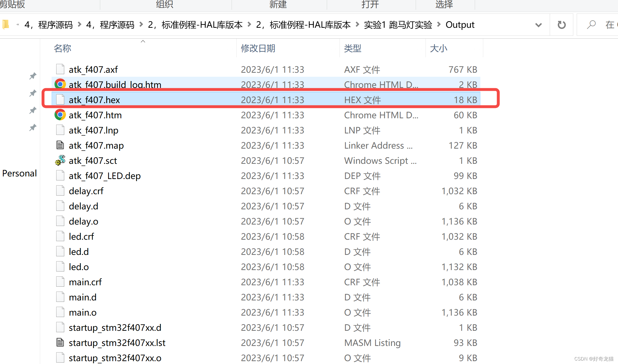This screenshot has height=364, width=618.
Task: Click the delay.crf file icon
Action: (x=60, y=191)
